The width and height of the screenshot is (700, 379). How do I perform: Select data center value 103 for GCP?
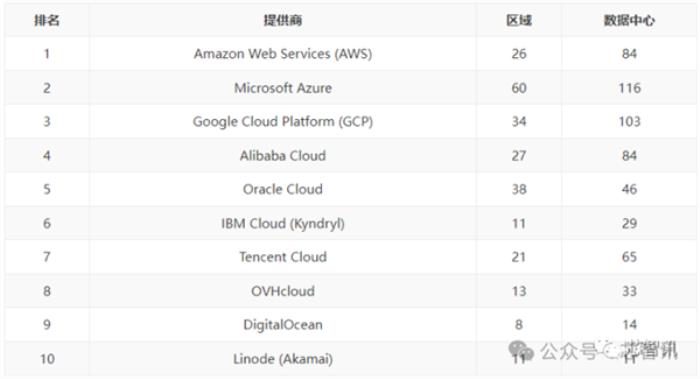tap(629, 121)
